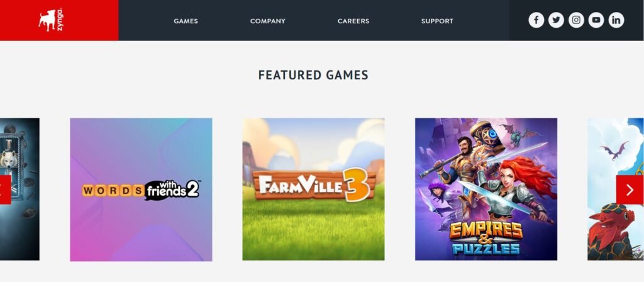Viewport: 644px width, 282px height.
Task: Open the Instagram social icon
Action: (x=576, y=20)
